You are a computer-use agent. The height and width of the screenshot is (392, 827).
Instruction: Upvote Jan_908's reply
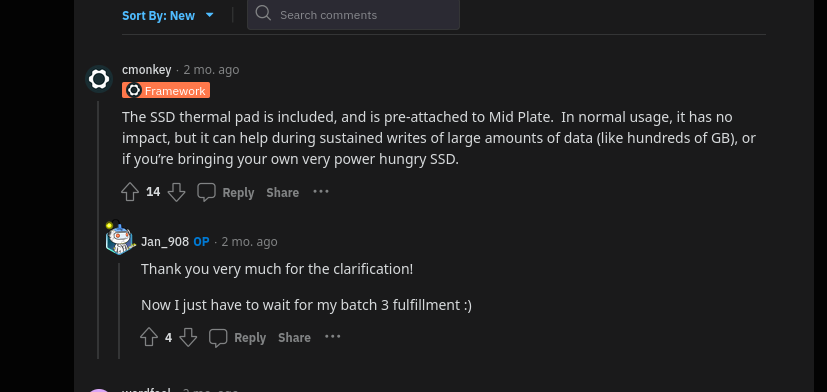pyautogui.click(x=149, y=337)
